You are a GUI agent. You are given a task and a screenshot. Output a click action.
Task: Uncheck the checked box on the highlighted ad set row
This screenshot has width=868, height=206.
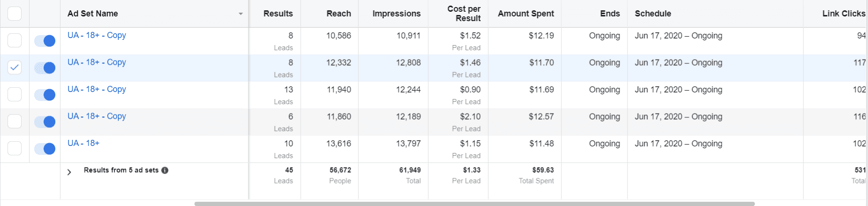click(x=15, y=68)
